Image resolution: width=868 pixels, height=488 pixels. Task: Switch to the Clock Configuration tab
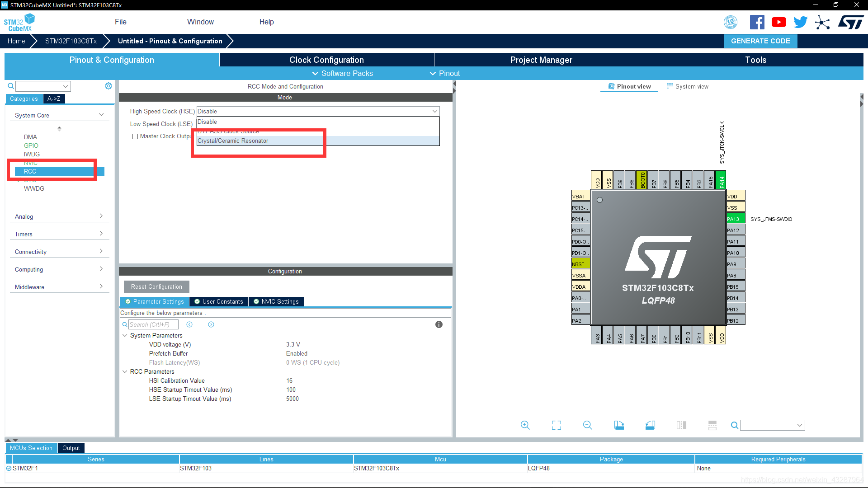click(326, 60)
